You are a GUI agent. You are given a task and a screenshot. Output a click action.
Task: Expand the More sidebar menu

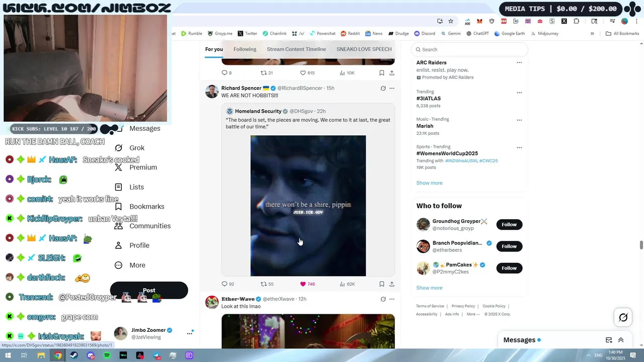(130, 265)
